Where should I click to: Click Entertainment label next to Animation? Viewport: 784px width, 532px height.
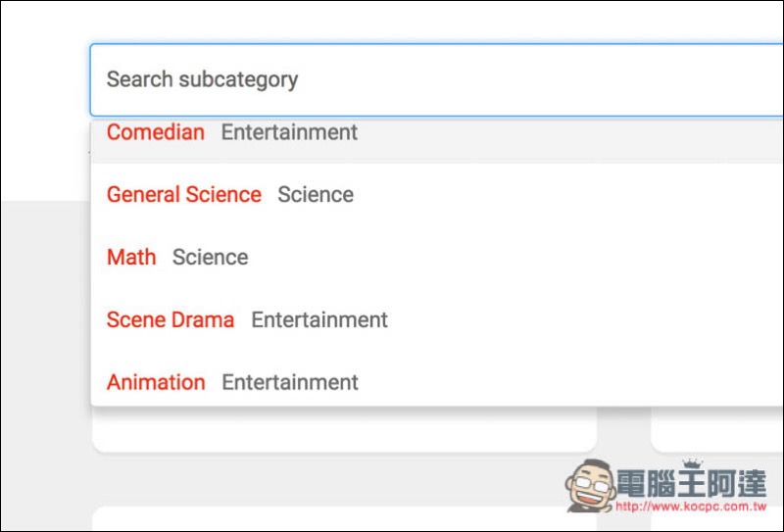click(290, 382)
